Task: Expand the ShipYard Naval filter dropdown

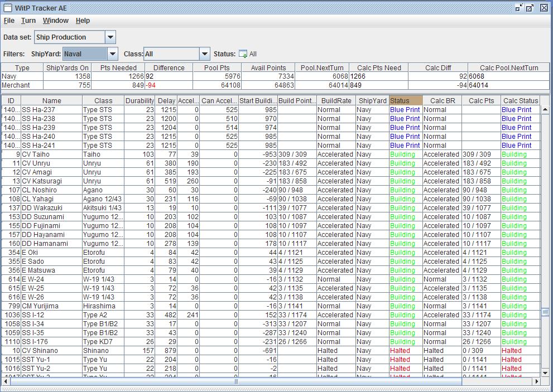Action: point(113,54)
